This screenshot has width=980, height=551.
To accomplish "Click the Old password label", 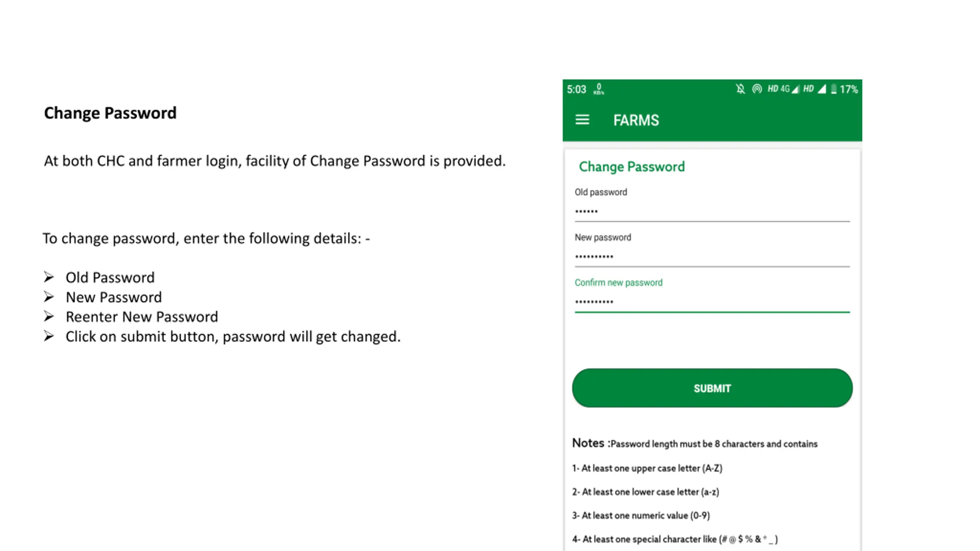I will (601, 192).
